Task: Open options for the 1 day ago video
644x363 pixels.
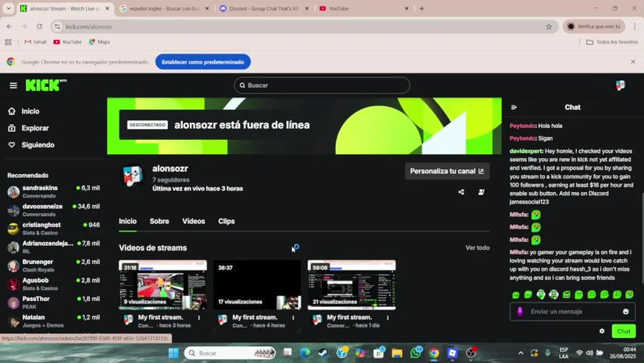Action: click(388, 318)
